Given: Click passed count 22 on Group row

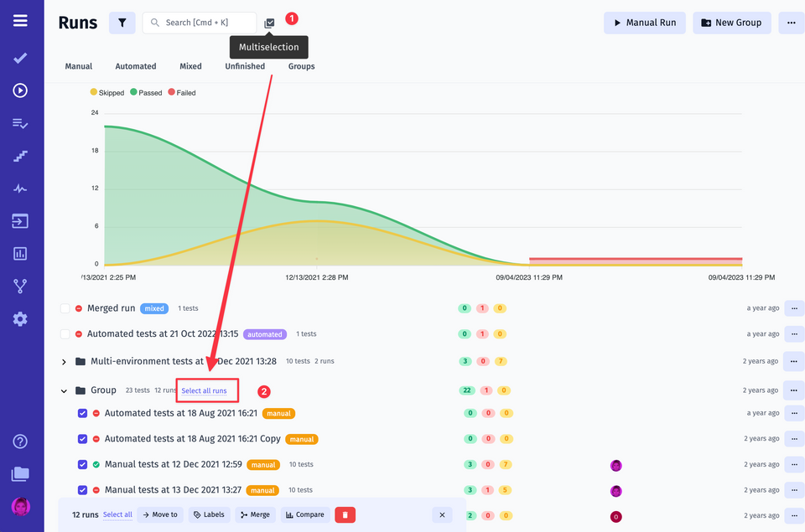Looking at the screenshot, I should click(x=467, y=390).
